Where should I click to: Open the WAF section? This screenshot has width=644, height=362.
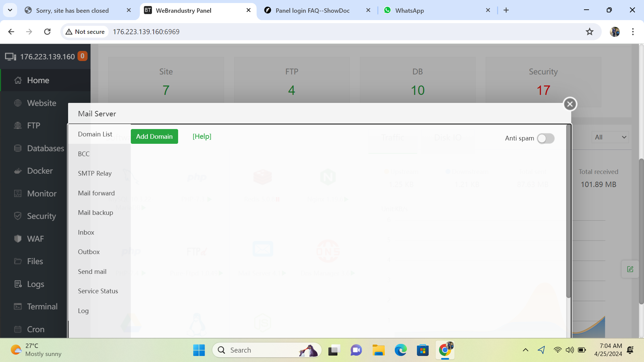pyautogui.click(x=35, y=239)
